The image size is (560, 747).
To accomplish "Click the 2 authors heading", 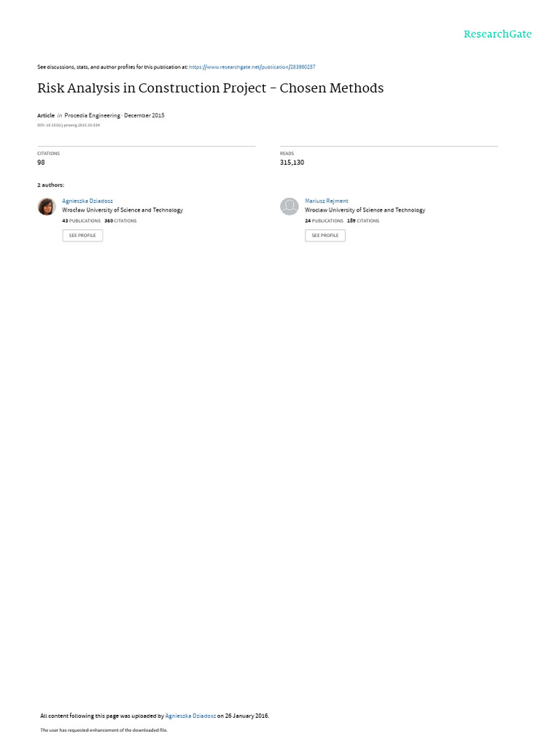I will (x=51, y=185).
